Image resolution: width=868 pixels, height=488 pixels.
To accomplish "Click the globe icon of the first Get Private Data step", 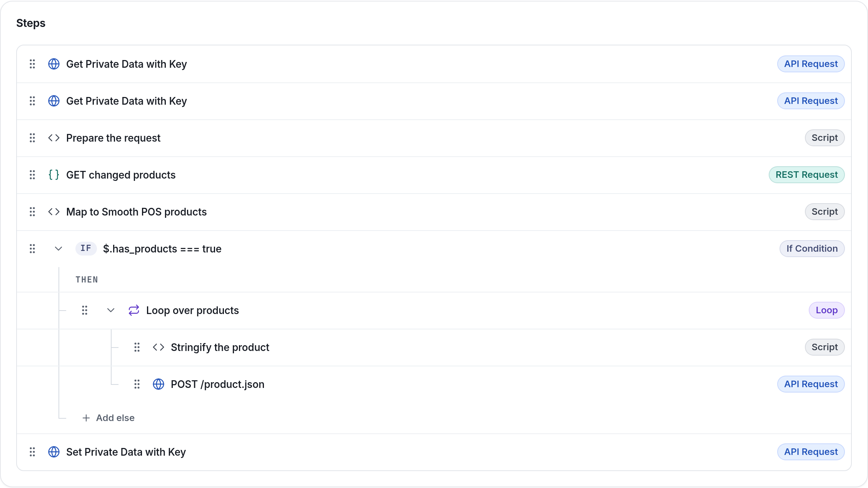I will coord(54,64).
